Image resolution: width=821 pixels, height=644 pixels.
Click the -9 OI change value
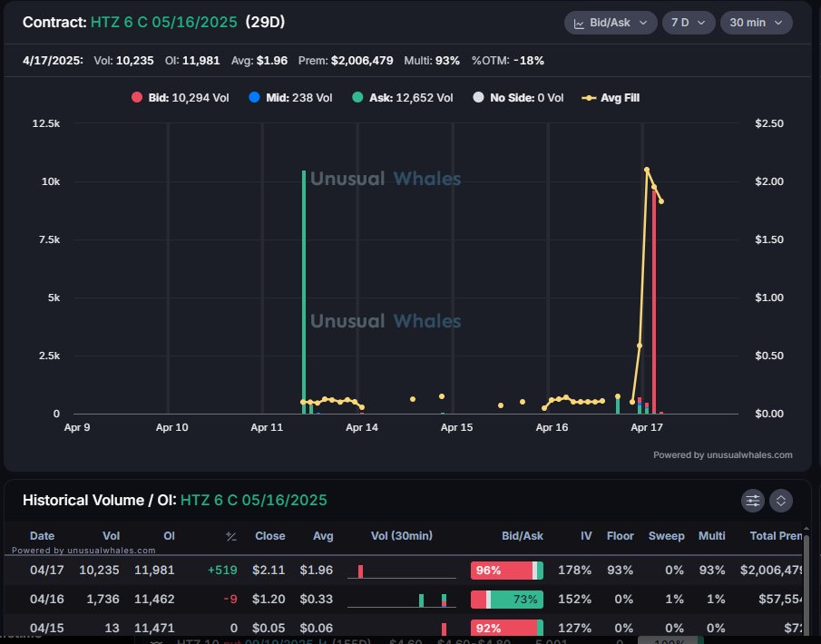pos(230,599)
